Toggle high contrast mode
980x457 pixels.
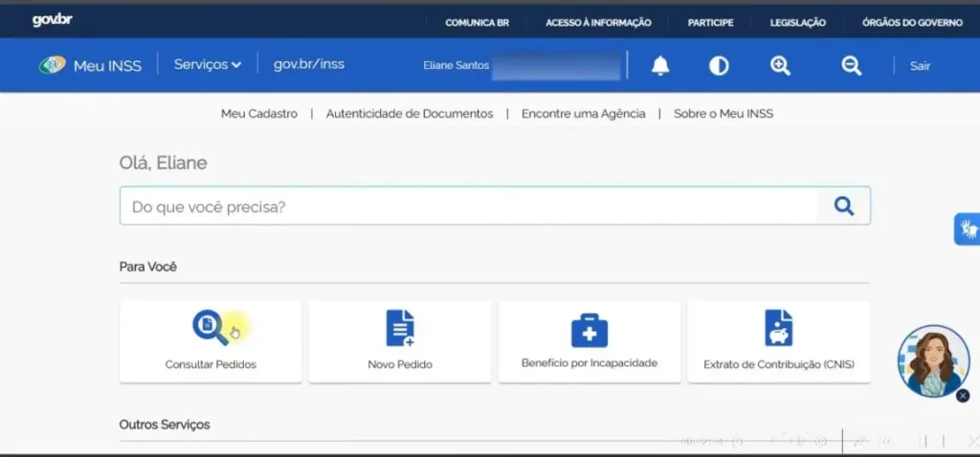(x=719, y=66)
